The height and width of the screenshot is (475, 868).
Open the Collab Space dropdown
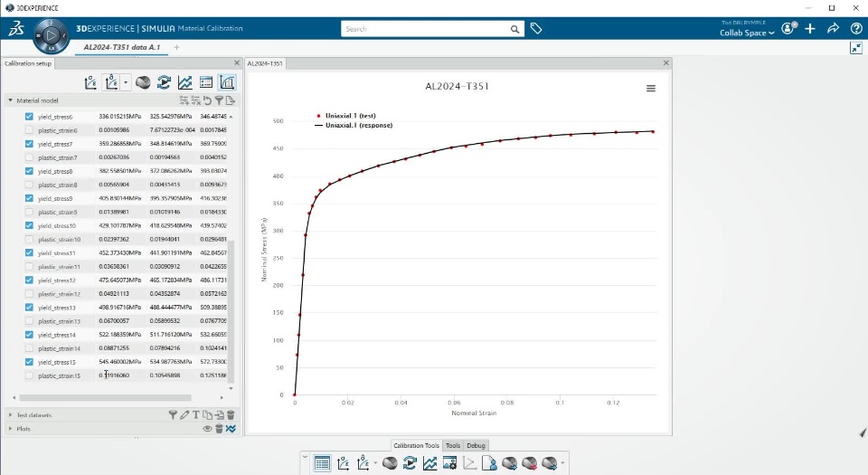(747, 33)
